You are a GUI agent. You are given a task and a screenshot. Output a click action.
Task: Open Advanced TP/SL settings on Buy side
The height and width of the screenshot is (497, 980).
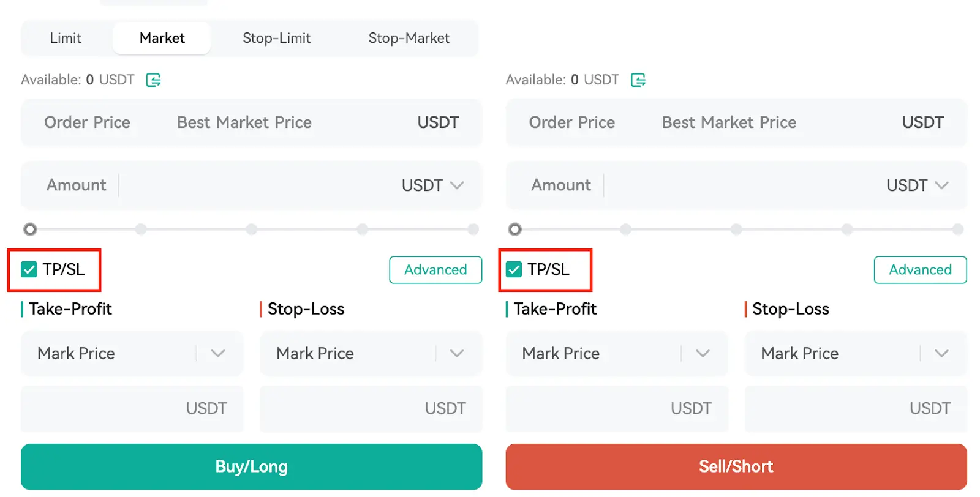[435, 270]
